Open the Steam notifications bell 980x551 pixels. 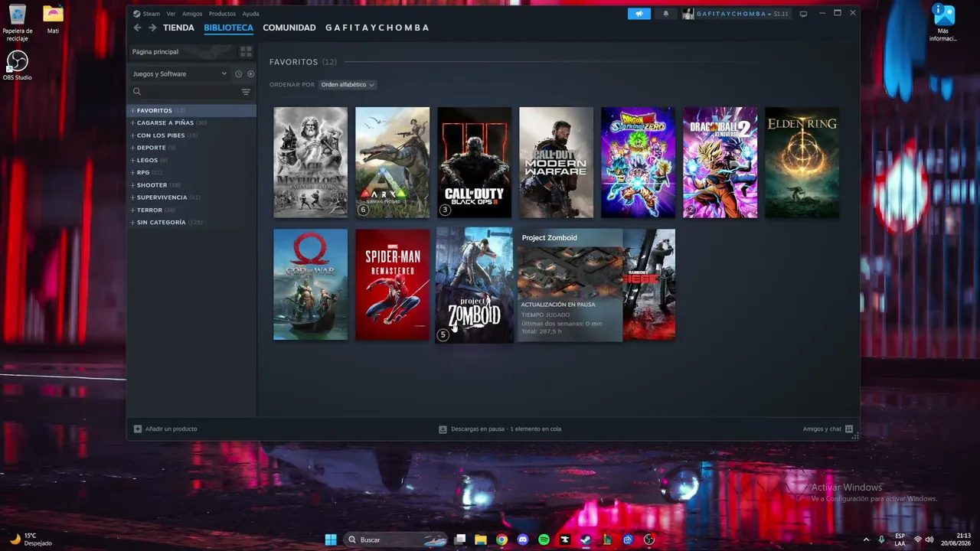[x=665, y=14]
